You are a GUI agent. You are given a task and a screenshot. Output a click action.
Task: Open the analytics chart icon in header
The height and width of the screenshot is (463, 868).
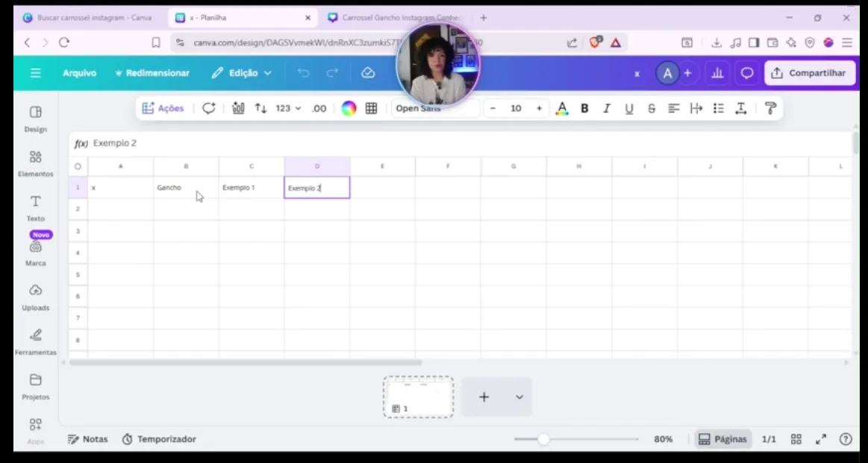tap(717, 73)
